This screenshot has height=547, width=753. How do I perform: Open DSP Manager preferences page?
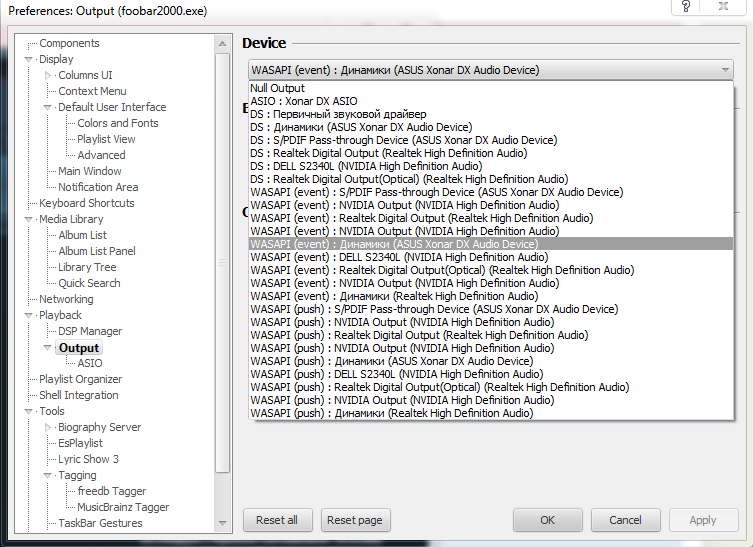tap(90, 331)
